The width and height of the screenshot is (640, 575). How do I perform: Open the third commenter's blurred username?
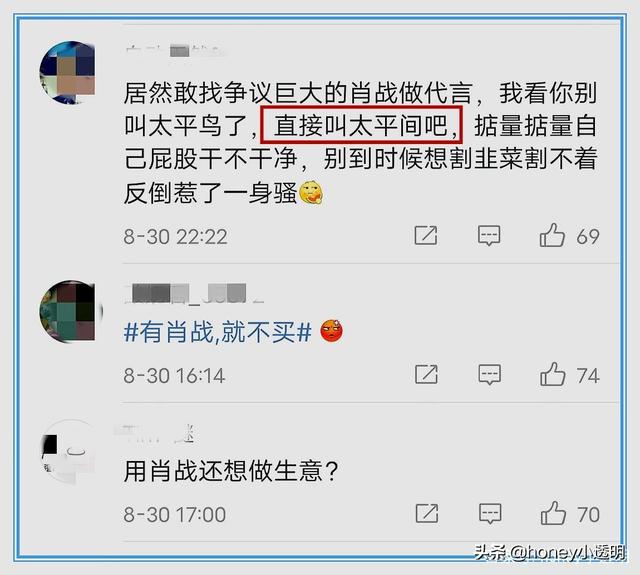154,434
